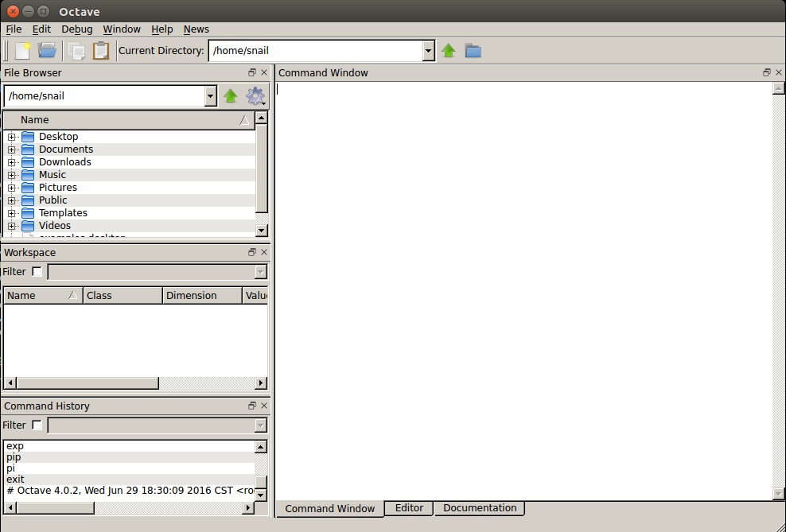Sort workspace by Dimension column
The image size is (786, 532).
[x=203, y=296]
